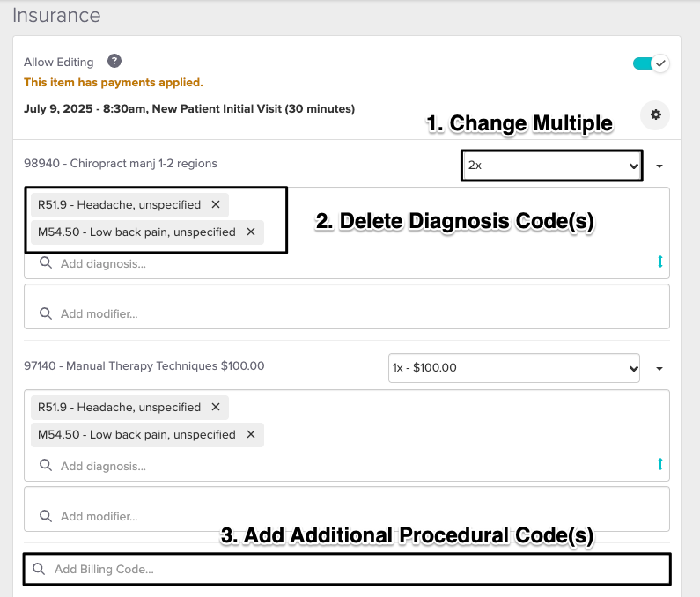
Task: Remove R51.9 Headache diagnosis from code 97140
Action: point(216,407)
